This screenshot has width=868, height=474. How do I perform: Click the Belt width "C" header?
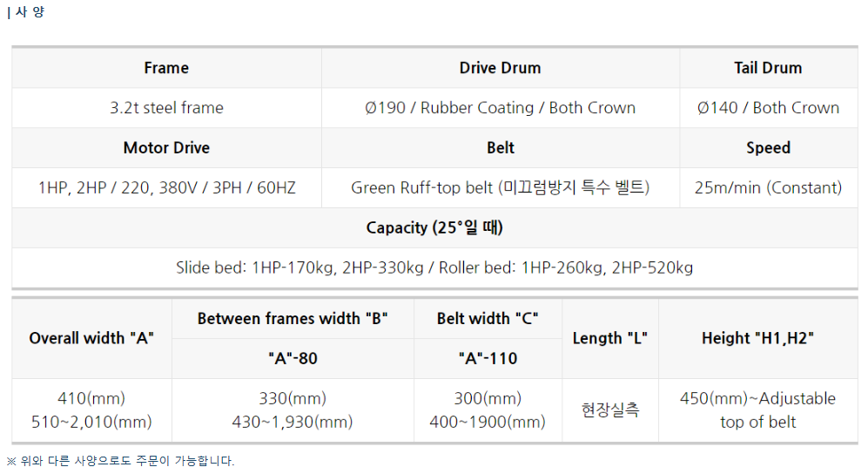point(488,319)
